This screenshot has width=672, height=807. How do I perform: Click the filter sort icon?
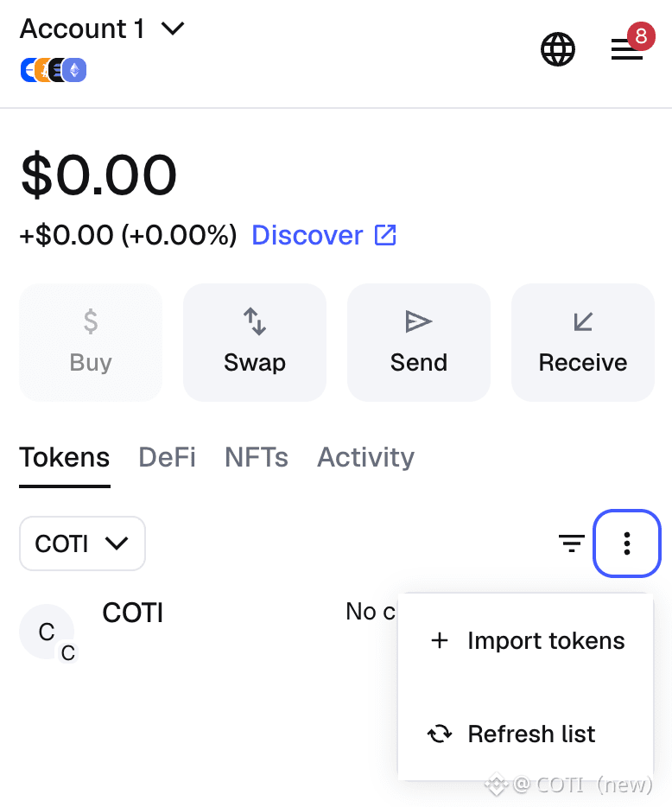coord(571,543)
